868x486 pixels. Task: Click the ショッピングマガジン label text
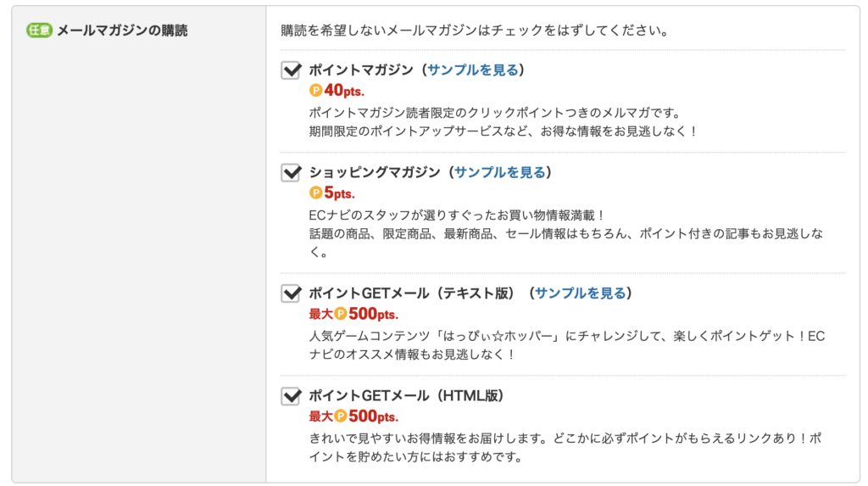coord(374,173)
